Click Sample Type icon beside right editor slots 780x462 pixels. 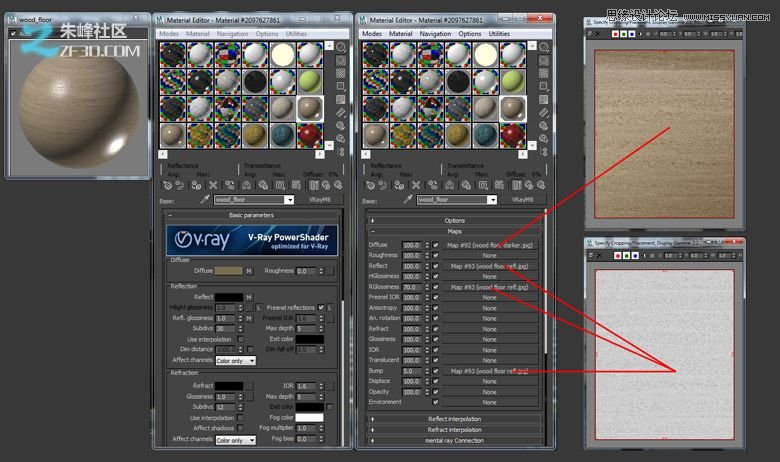[x=544, y=48]
